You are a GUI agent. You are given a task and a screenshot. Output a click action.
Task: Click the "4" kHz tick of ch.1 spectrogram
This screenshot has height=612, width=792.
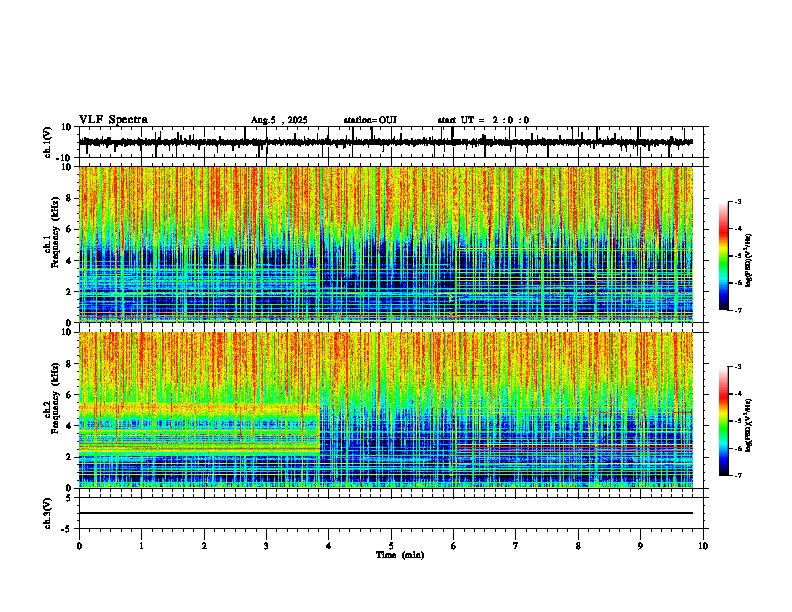[x=71, y=261]
